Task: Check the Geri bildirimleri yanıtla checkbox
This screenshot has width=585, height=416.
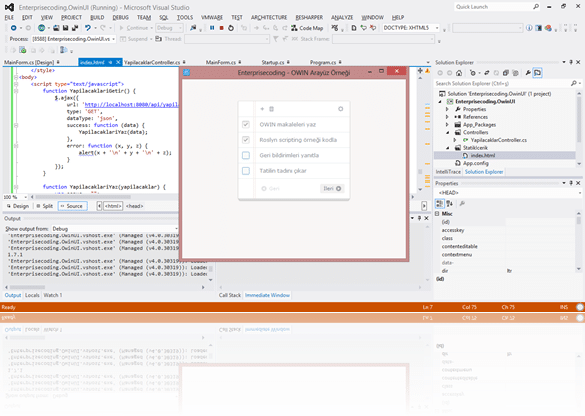Action: (245, 155)
